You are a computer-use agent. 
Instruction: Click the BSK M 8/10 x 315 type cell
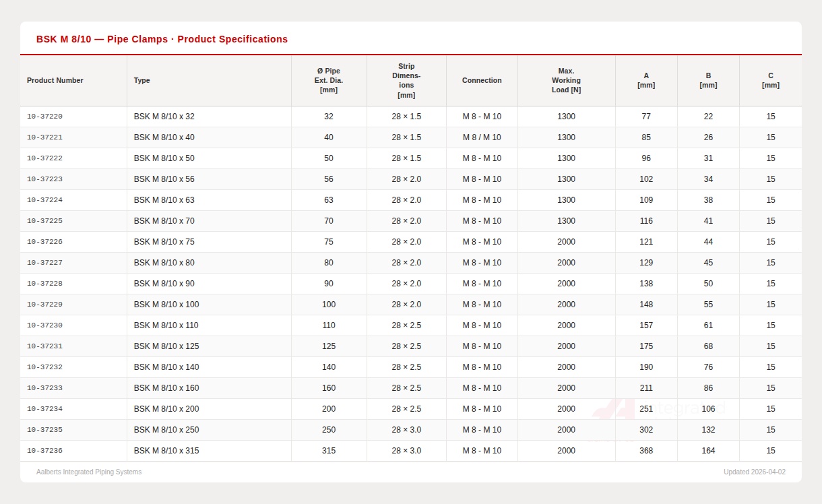click(x=166, y=451)
